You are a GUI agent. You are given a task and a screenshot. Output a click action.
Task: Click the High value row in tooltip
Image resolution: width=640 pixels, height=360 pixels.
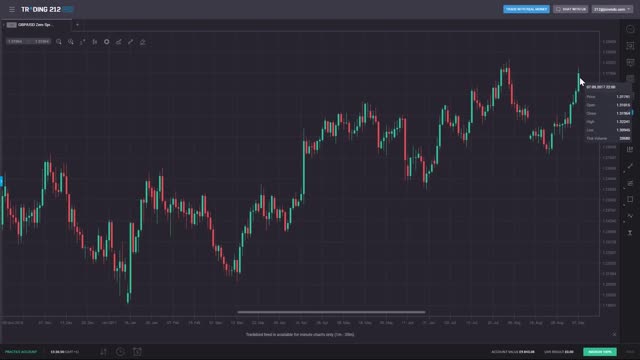(608, 122)
